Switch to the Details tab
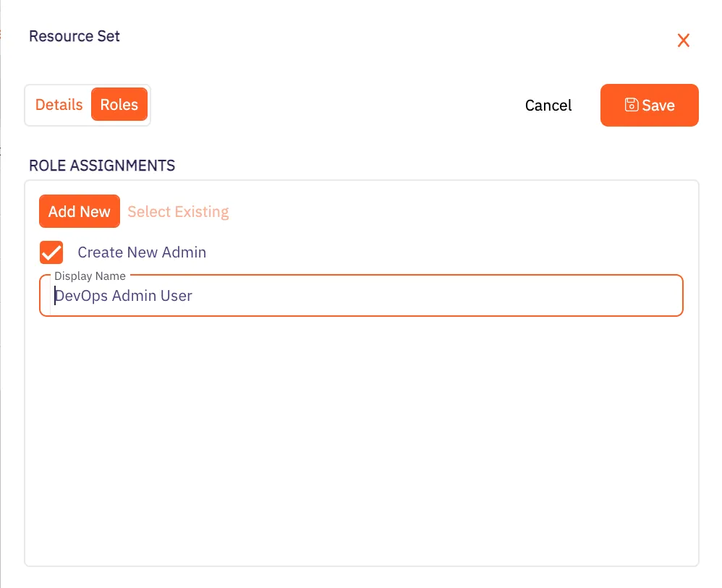This screenshot has width=722, height=588. coord(59,105)
